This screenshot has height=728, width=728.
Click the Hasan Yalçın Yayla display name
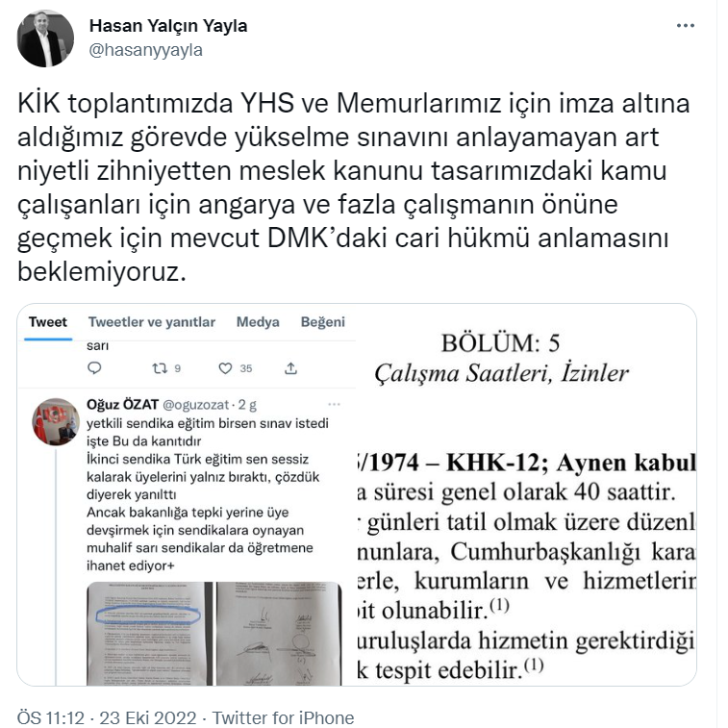pos(168,26)
